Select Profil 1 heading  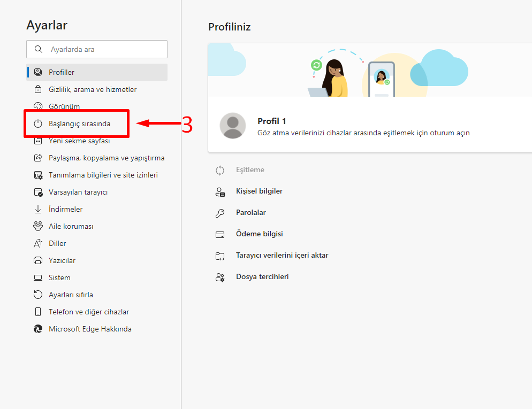(x=271, y=121)
